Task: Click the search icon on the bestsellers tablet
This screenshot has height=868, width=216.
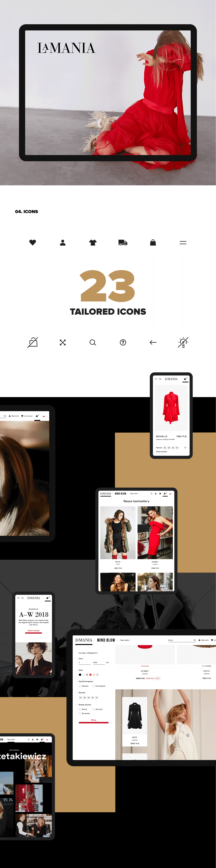Action: tap(151, 494)
